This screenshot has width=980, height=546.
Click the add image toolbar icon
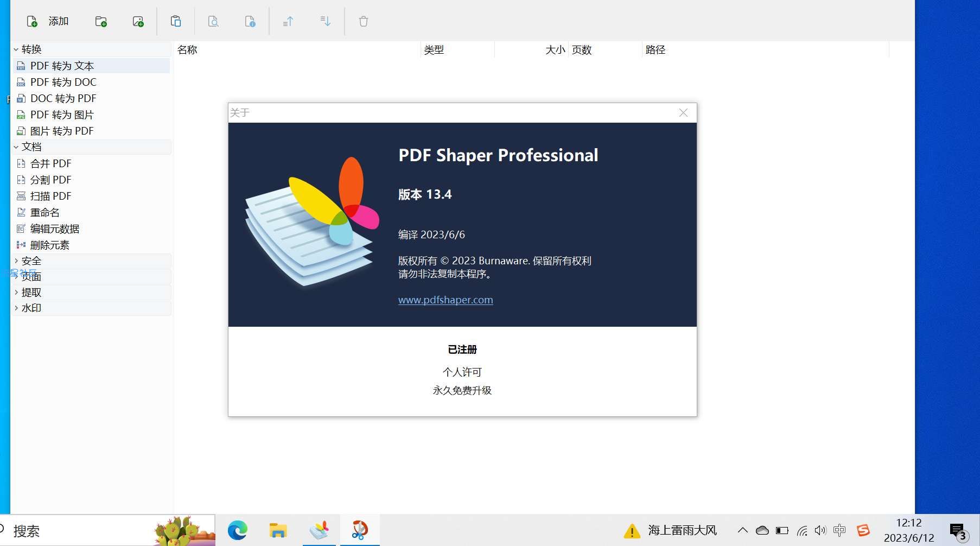point(138,21)
